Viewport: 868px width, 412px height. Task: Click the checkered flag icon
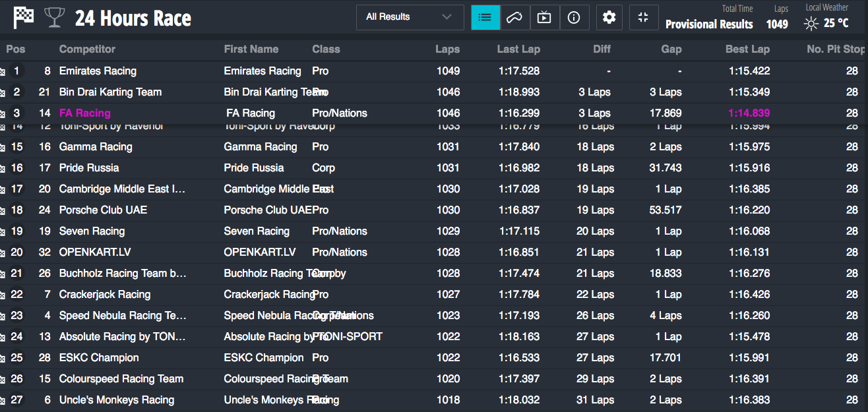pyautogui.click(x=24, y=18)
